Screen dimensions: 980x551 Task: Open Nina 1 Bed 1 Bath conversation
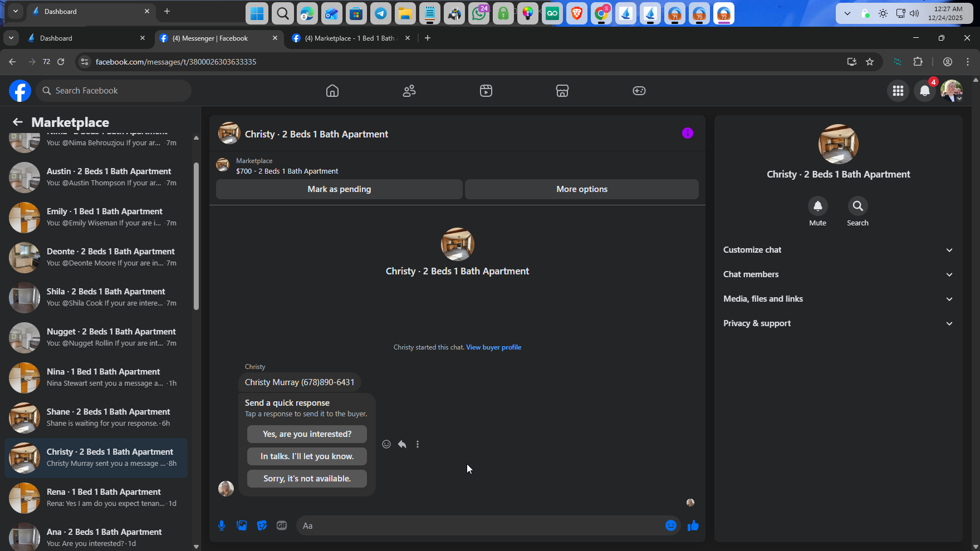[x=96, y=377]
